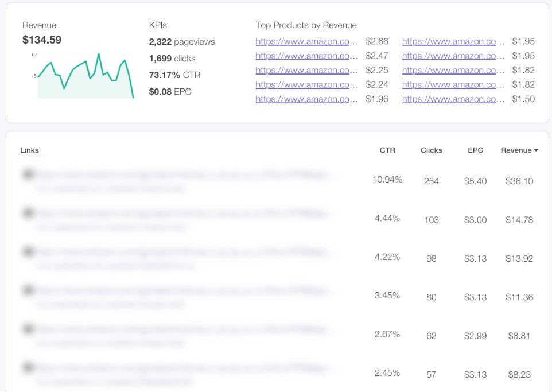
Task: Visit the Amazon product link showing $2.25
Action: [x=306, y=70]
